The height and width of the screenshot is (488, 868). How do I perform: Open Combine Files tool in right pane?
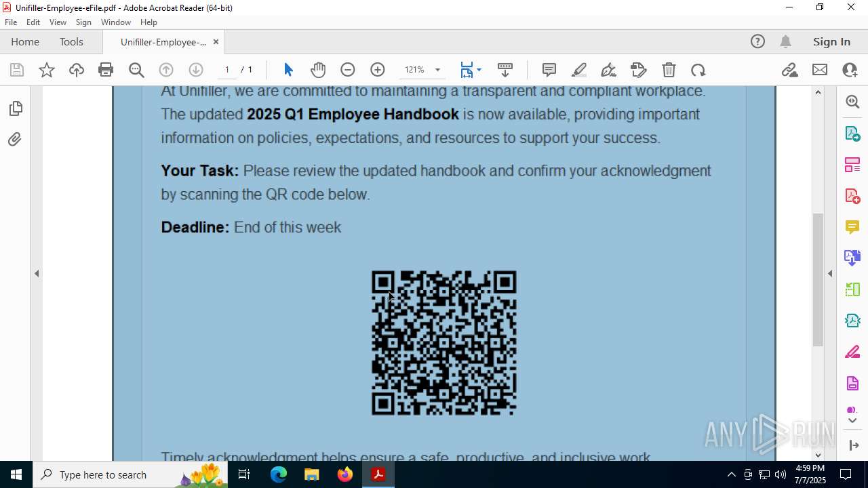pyautogui.click(x=852, y=258)
